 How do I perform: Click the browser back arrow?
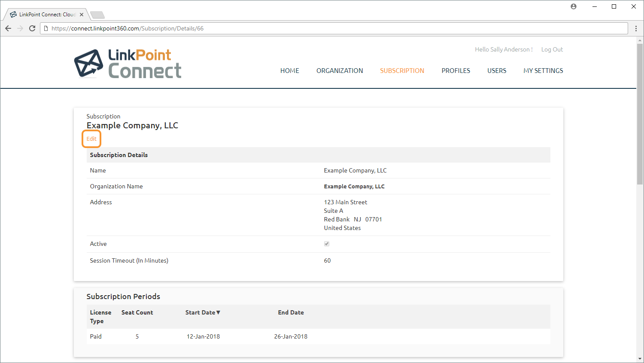8,28
